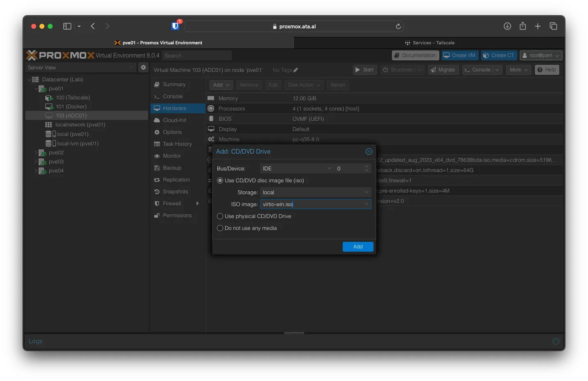Screen dimensions: 588x381
Task: Click the Bitwarden shield extension icon
Action: click(x=175, y=26)
